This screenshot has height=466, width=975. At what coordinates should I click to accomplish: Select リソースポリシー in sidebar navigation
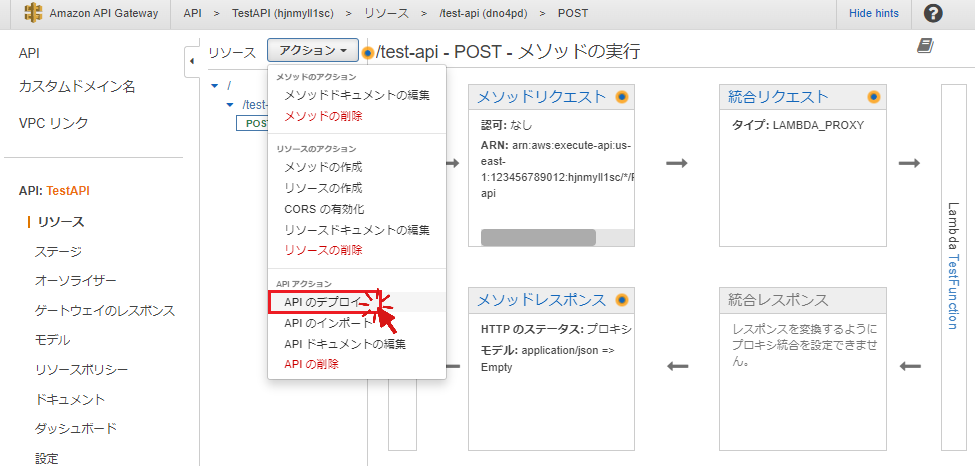[82, 370]
